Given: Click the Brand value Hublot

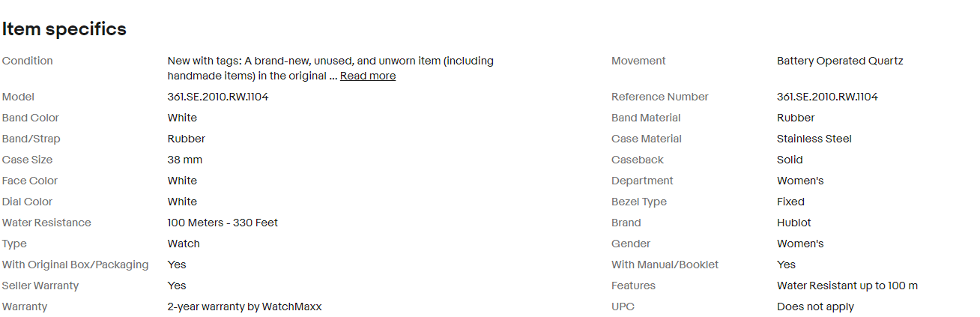Looking at the screenshot, I should (793, 223).
